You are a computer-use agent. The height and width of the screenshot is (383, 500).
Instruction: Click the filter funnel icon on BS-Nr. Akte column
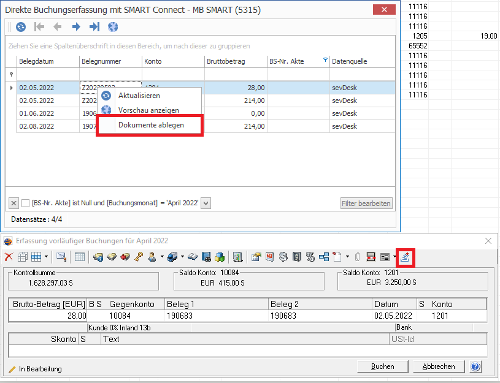tap(325, 60)
